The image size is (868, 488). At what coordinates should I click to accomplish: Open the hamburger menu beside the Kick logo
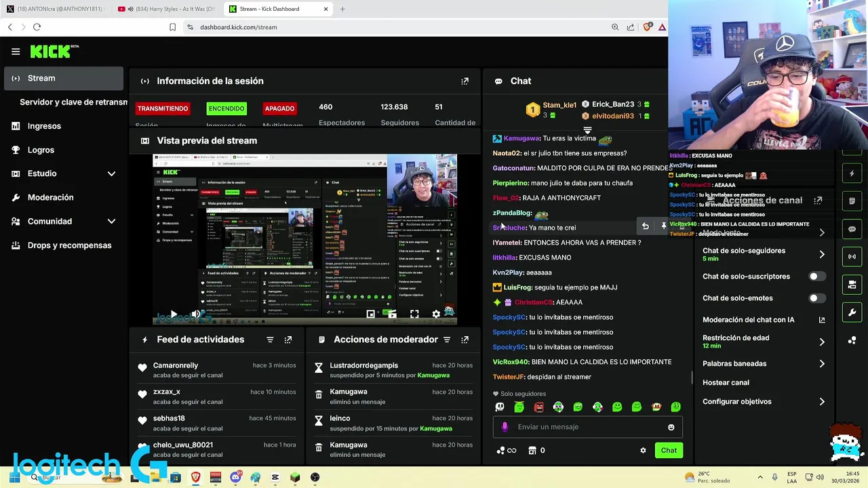[x=16, y=52]
